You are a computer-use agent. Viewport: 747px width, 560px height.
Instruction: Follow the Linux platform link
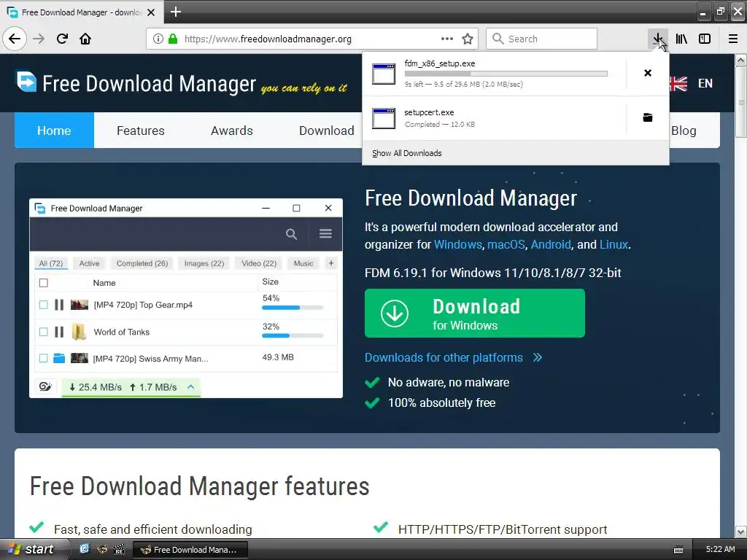click(x=614, y=244)
